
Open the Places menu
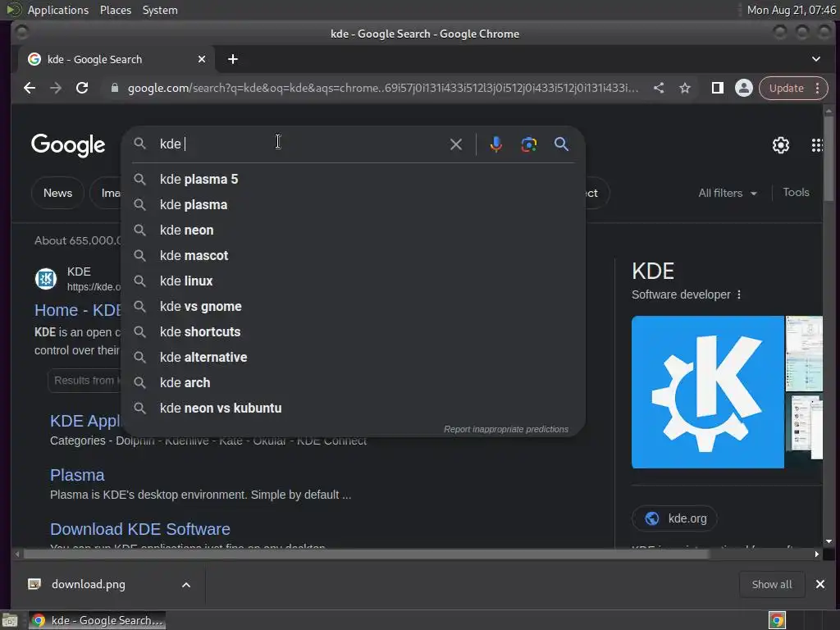[x=116, y=10]
